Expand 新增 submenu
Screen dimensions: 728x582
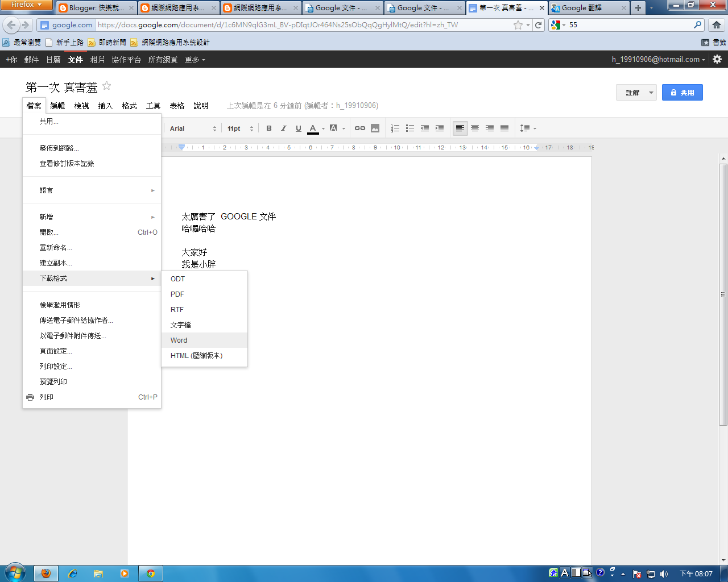click(92, 217)
